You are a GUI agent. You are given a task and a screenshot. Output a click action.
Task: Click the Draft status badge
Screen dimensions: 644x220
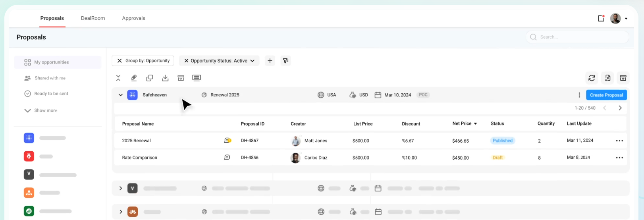[x=497, y=158]
